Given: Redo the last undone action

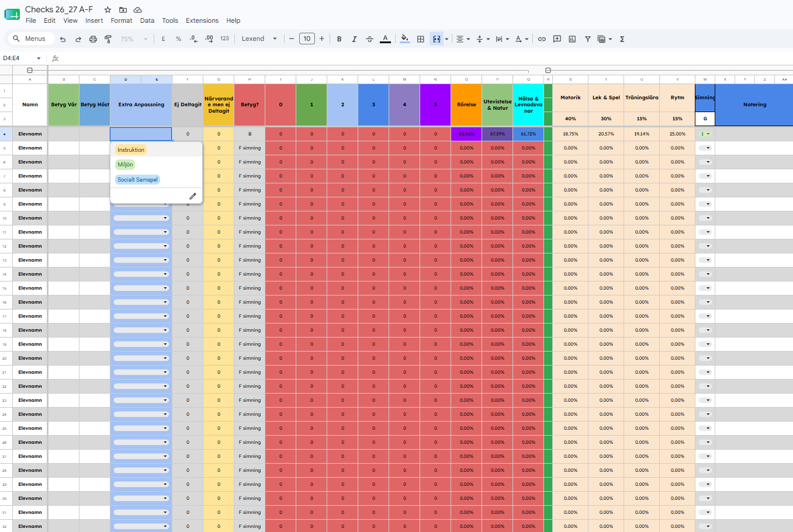Looking at the screenshot, I should tap(78, 39).
